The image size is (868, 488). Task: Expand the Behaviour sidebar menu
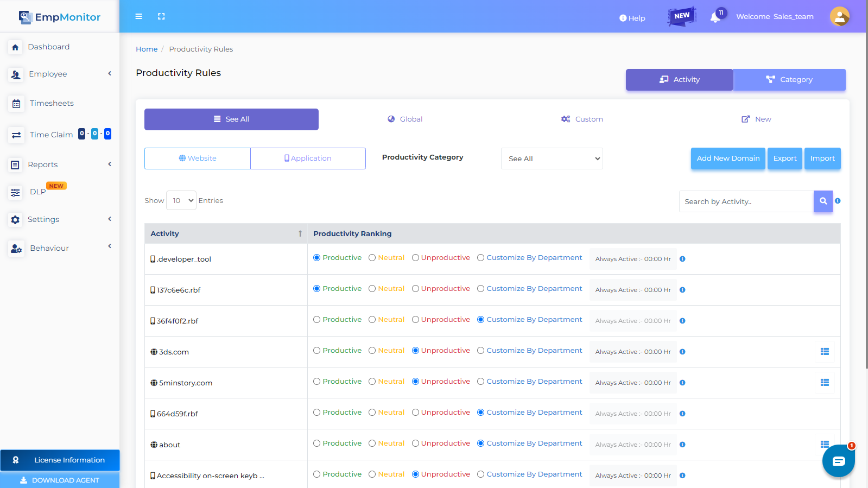(60, 248)
